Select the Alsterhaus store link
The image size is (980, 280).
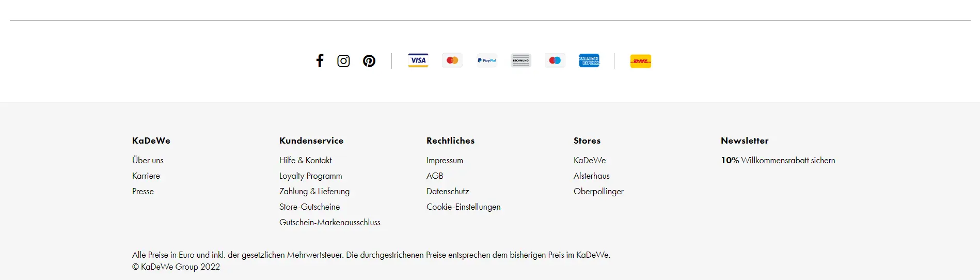click(592, 176)
